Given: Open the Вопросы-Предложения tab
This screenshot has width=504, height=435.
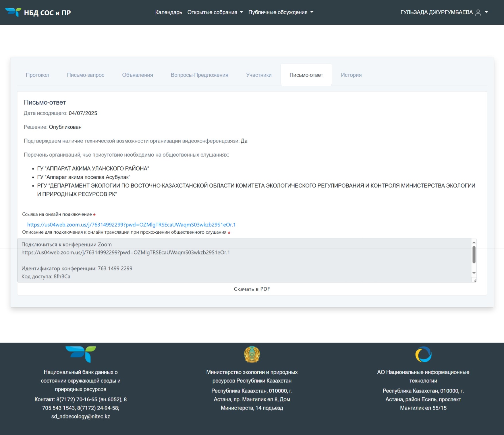Looking at the screenshot, I should point(199,75).
